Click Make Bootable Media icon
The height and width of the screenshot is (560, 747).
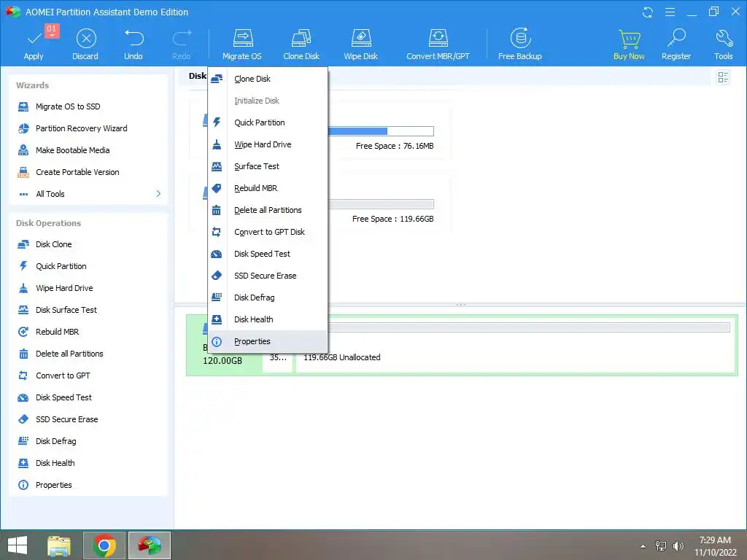23,150
